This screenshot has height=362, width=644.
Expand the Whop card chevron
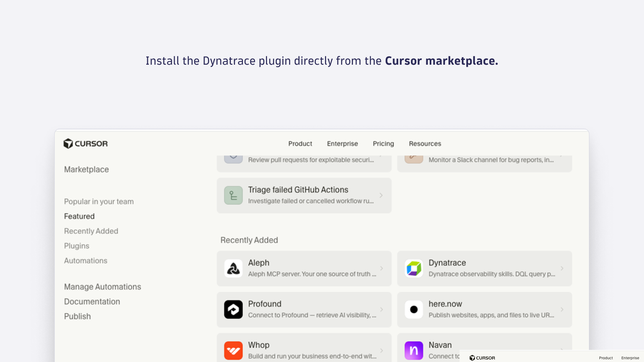[x=381, y=351]
